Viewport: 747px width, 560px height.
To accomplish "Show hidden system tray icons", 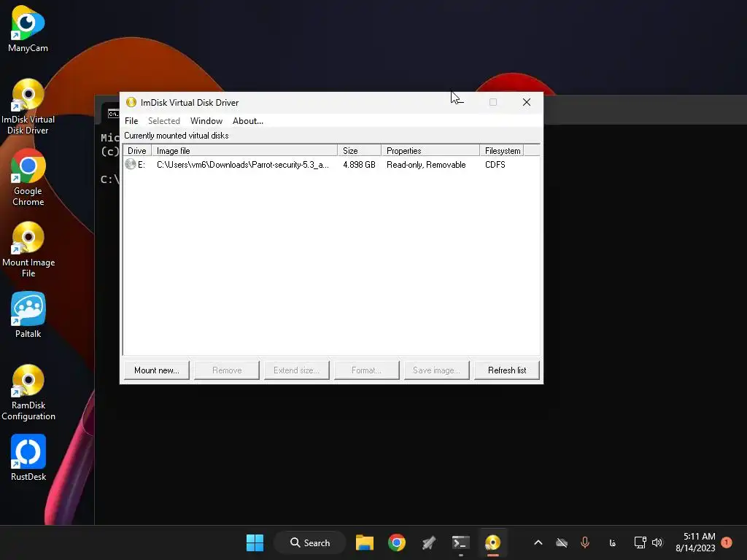I will coord(538,542).
